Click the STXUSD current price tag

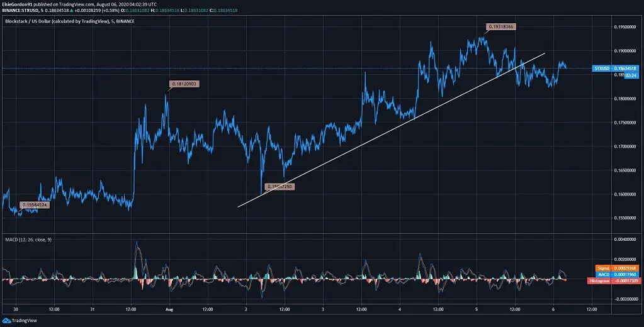(616, 69)
